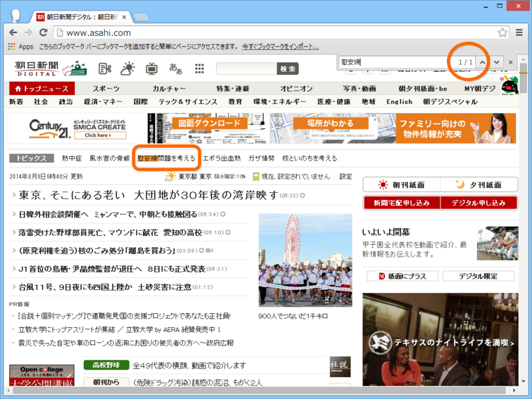Close the Asahi Shimbun browser tab

(x=124, y=17)
